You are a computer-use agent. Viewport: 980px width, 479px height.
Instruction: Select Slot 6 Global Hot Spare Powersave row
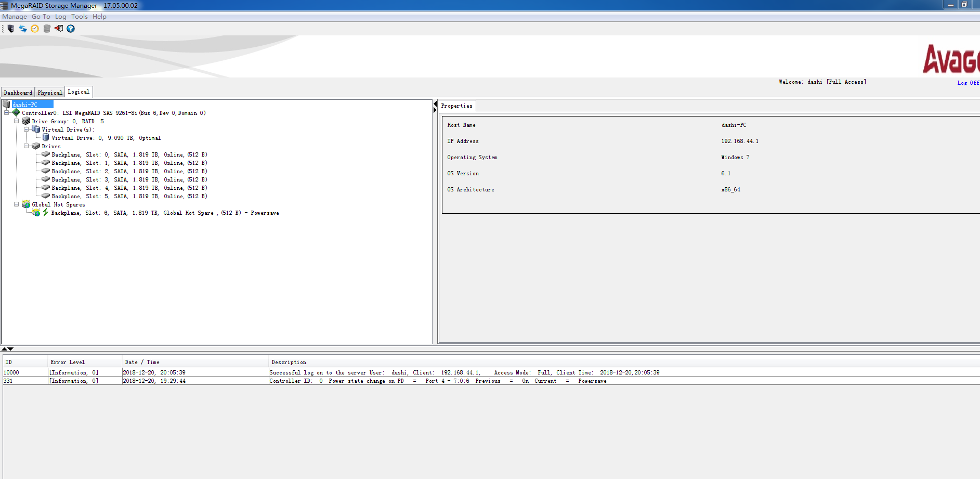(x=165, y=213)
